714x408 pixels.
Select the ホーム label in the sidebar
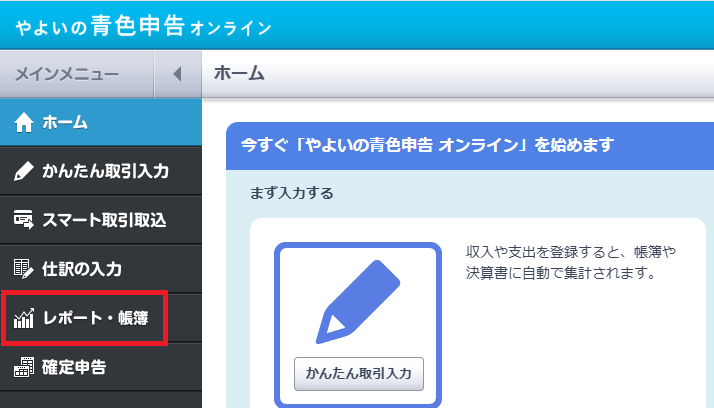click(x=65, y=123)
